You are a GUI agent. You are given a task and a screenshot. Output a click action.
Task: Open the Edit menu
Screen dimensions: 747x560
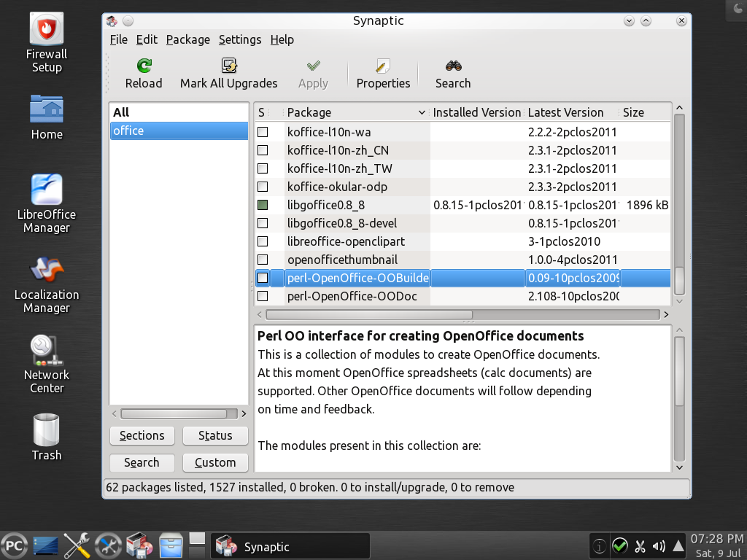(x=147, y=39)
